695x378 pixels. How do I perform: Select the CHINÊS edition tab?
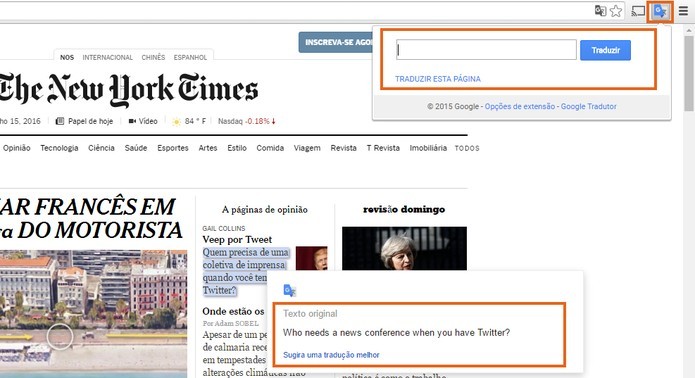click(153, 57)
